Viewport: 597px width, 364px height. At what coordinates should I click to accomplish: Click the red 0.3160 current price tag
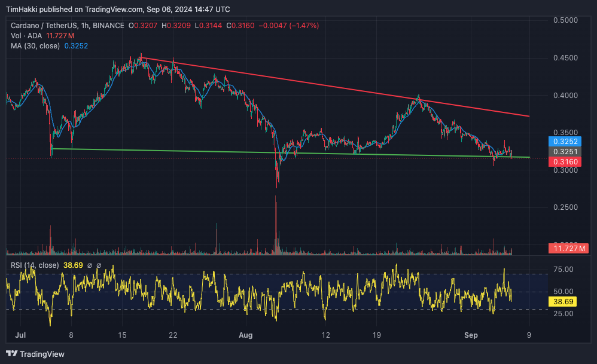[565, 162]
